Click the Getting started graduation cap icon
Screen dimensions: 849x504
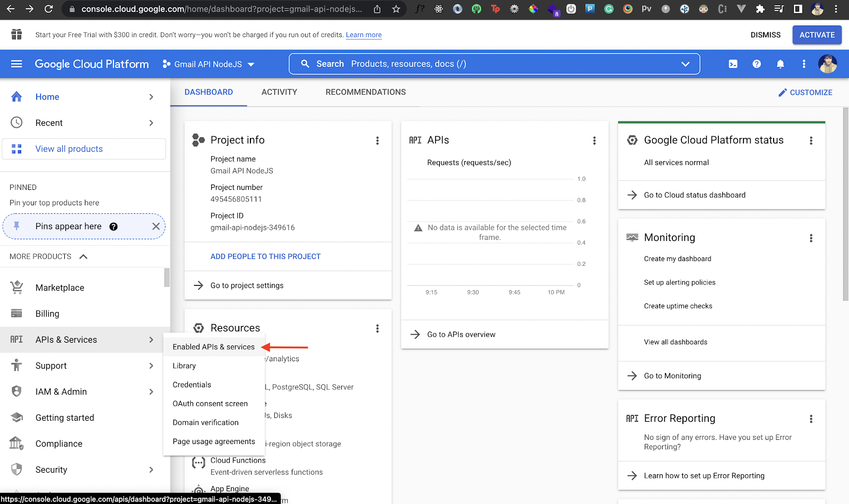click(16, 418)
